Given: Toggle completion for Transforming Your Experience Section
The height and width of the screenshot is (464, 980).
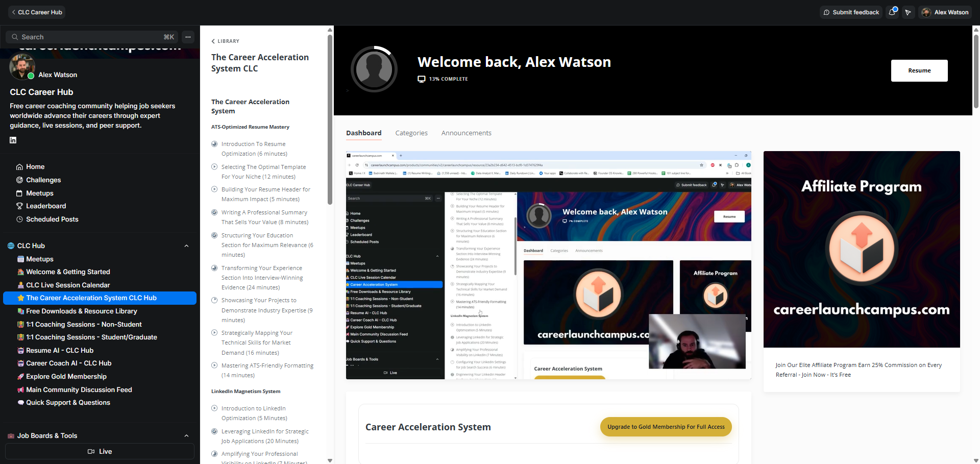Looking at the screenshot, I should point(214,268).
